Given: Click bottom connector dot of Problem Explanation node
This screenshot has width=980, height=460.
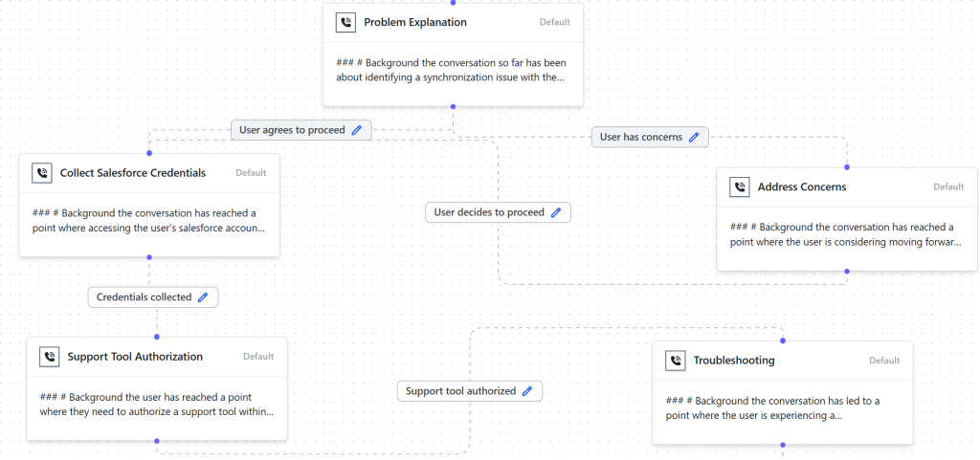Looking at the screenshot, I should pyautogui.click(x=453, y=107).
